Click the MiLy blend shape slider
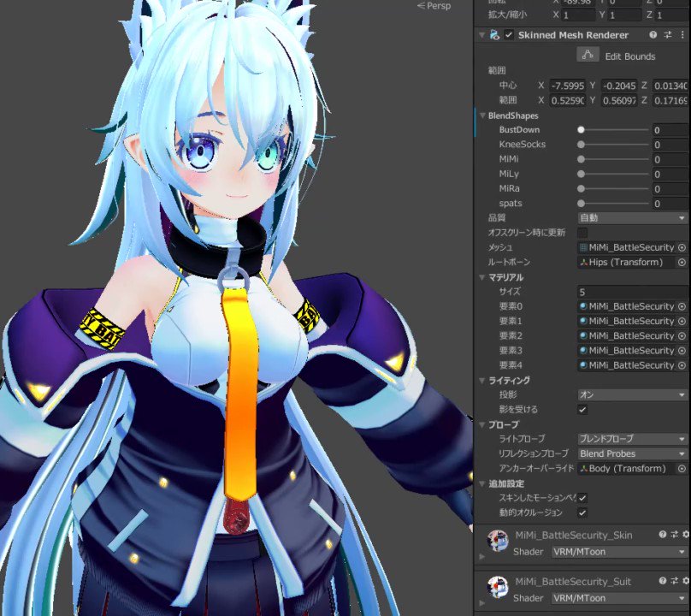Viewport: 691px width, 616px height. (x=613, y=175)
